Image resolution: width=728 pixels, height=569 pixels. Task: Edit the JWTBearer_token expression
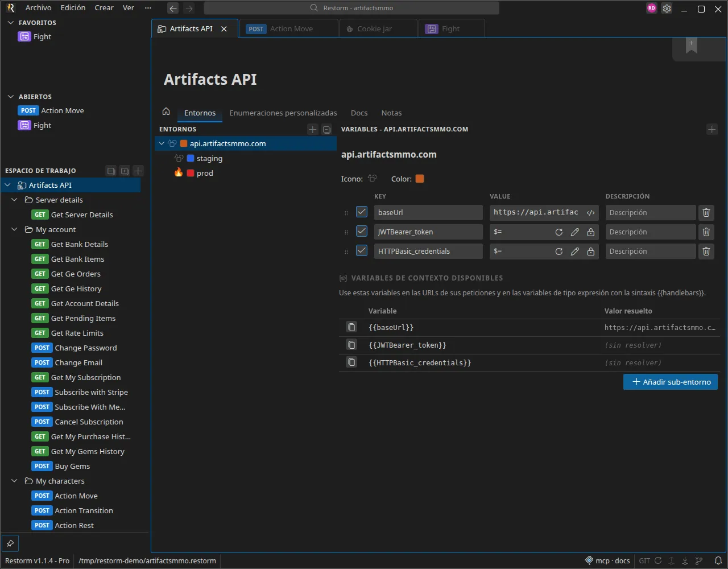tap(575, 232)
